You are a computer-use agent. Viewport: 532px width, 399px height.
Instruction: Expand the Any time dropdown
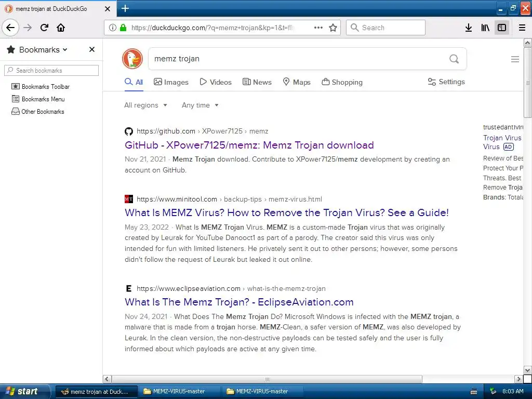pos(200,105)
